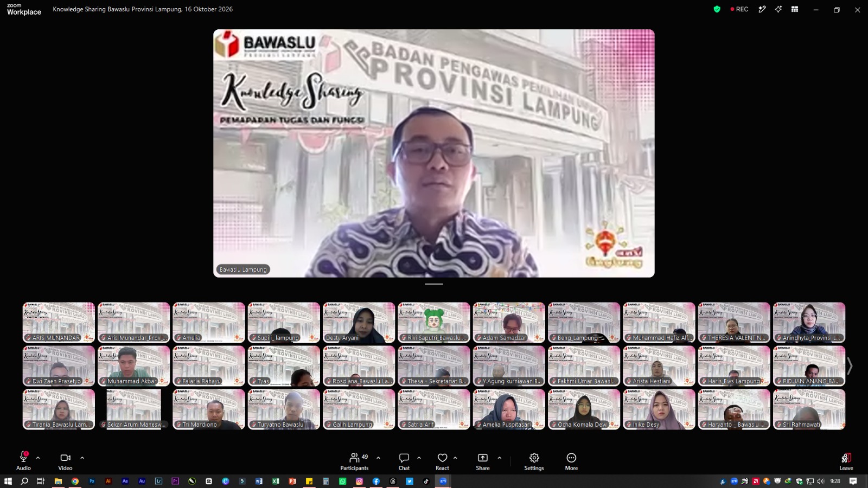The image size is (868, 488).
Task: Open the Chat panel
Action: [404, 461]
